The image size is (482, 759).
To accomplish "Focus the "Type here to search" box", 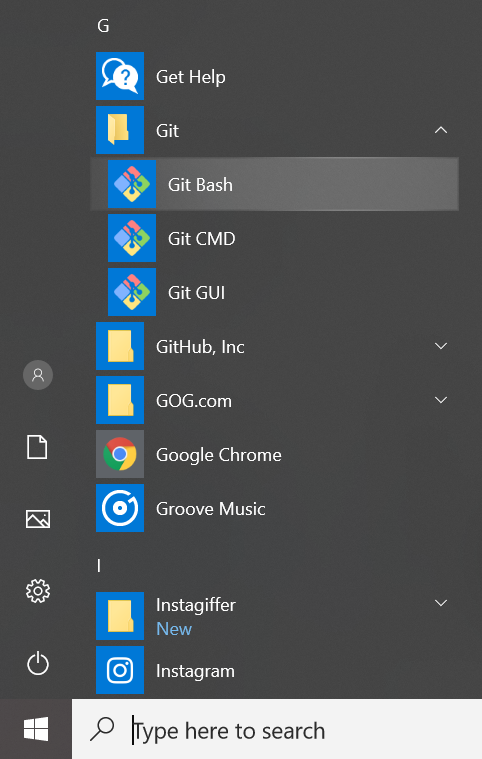I will (277, 729).
